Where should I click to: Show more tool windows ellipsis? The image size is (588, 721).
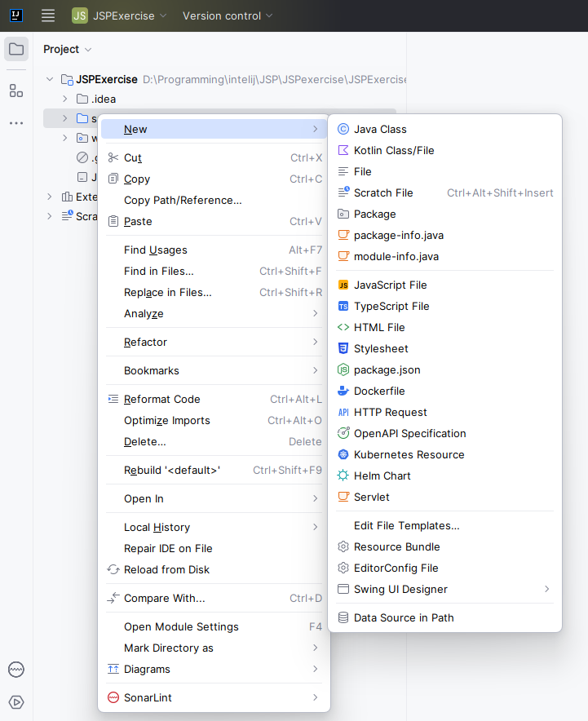pyautogui.click(x=16, y=123)
